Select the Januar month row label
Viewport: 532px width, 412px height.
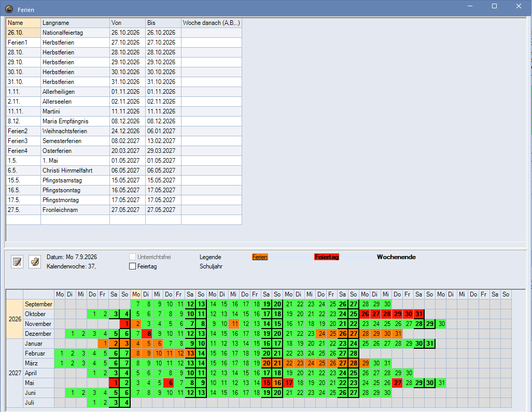click(39, 344)
